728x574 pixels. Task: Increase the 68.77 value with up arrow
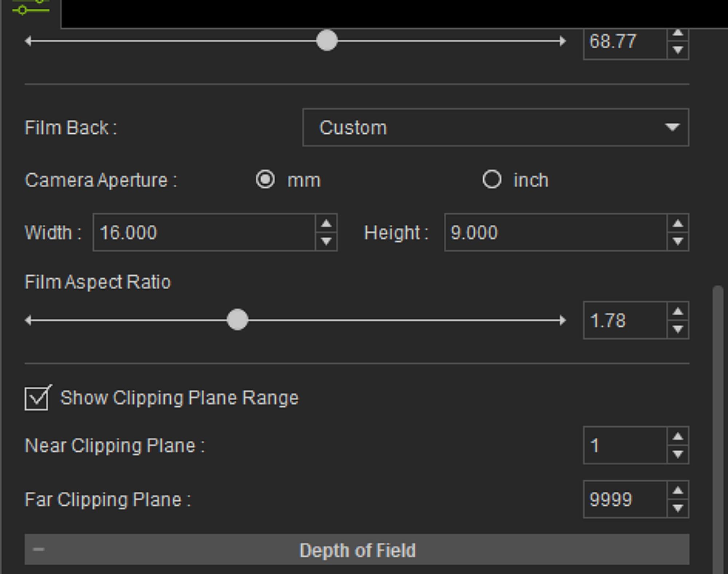(x=678, y=34)
